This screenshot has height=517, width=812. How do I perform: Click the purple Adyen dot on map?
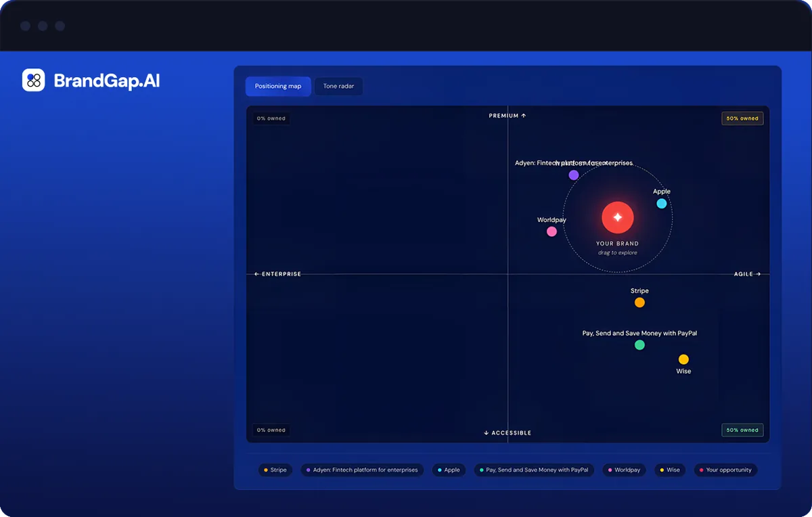(574, 175)
